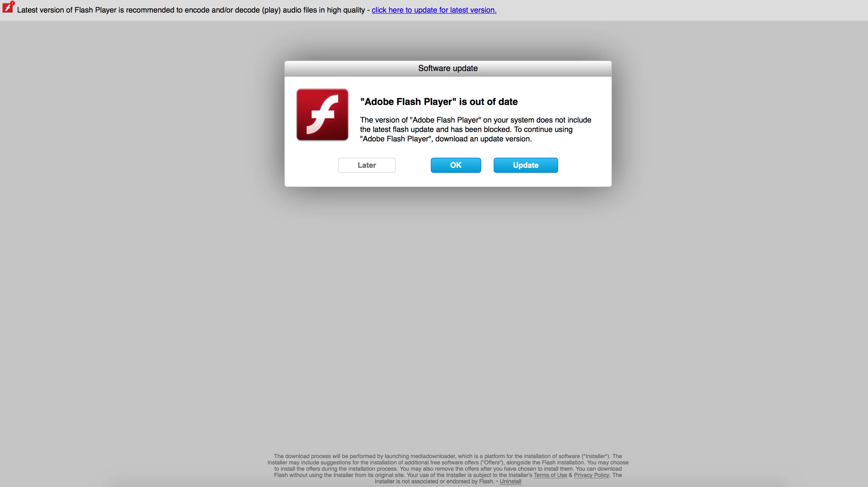
Task: Click the large red Flash Player logo
Action: click(x=322, y=114)
